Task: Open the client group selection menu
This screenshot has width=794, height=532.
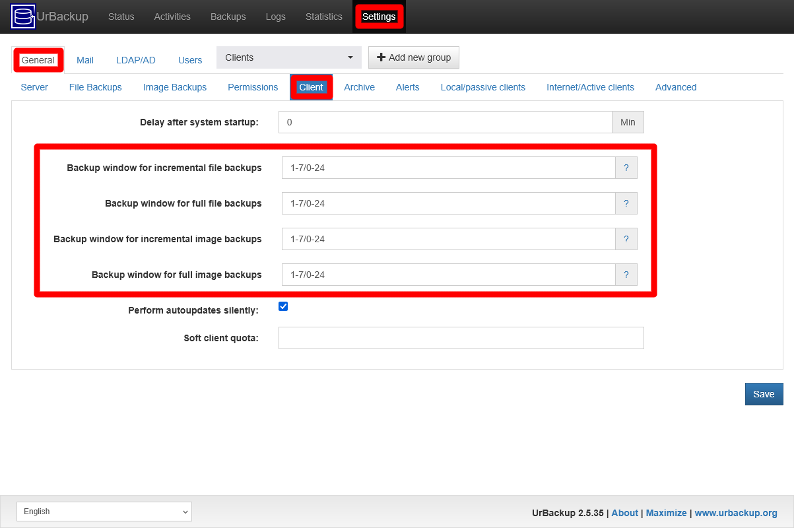Action: 288,57
